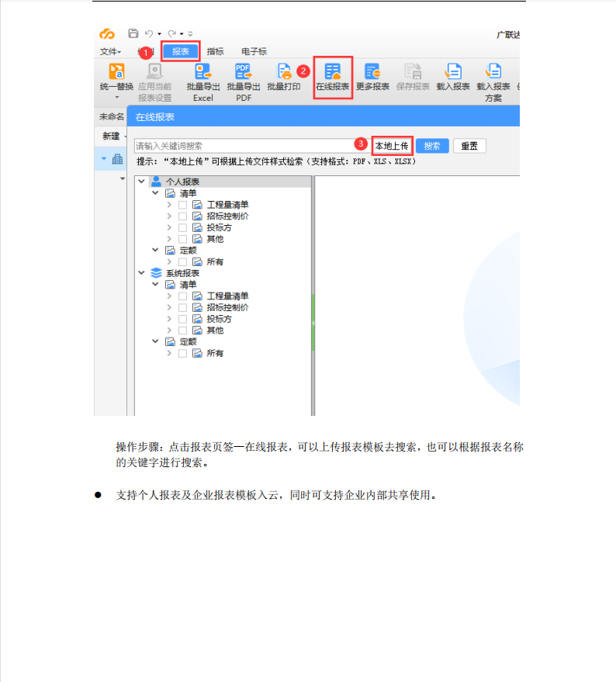The image size is (616, 682).
Task: Click the 统一替换 toolbar icon
Action: 116,72
